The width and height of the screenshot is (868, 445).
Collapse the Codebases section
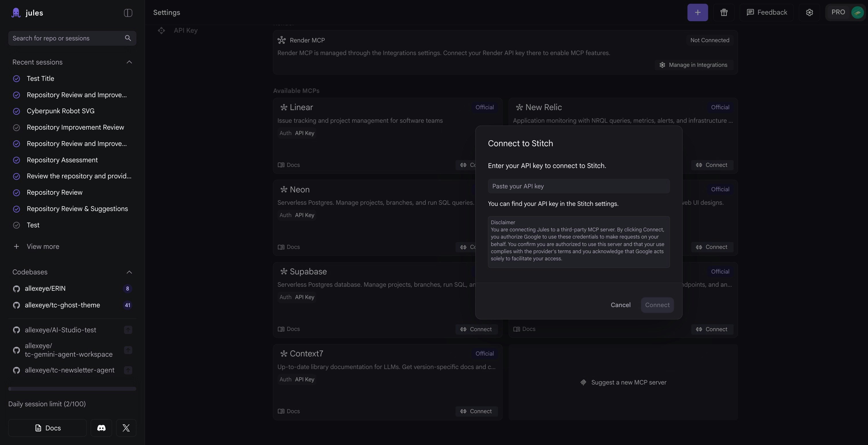(129, 272)
